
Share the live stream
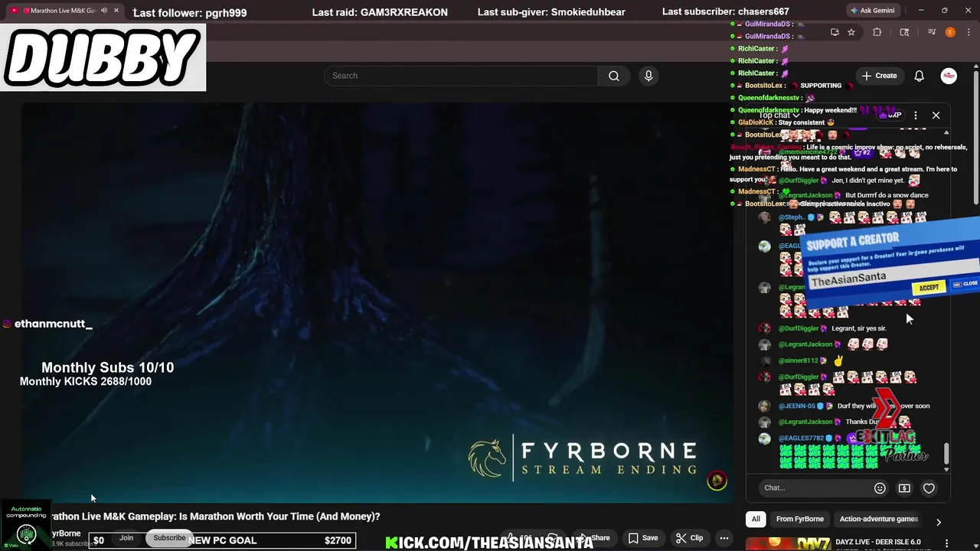594,538
